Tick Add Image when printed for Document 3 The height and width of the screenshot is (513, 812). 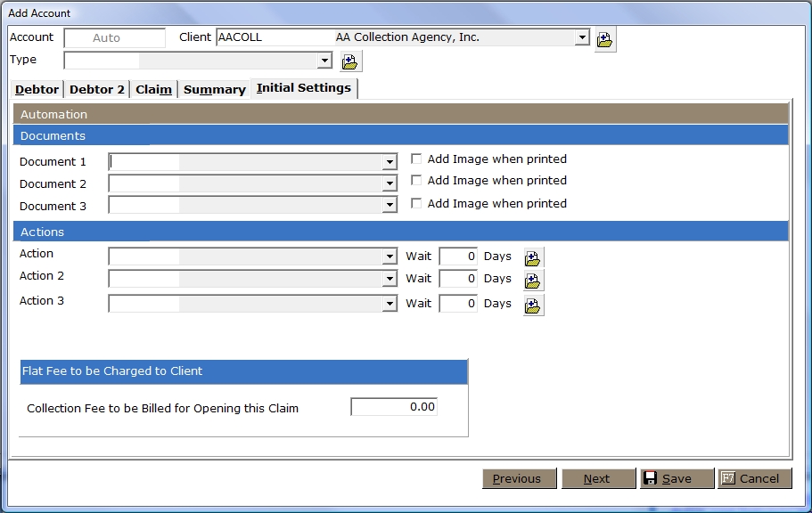pos(416,204)
